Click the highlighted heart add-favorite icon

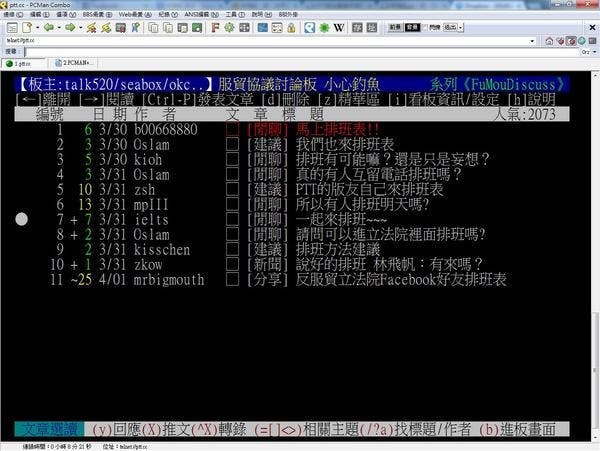(x=571, y=41)
